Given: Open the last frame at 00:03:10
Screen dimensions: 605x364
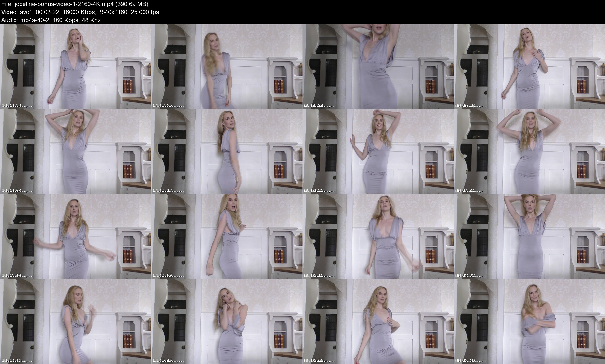Looking at the screenshot, I should 529,321.
